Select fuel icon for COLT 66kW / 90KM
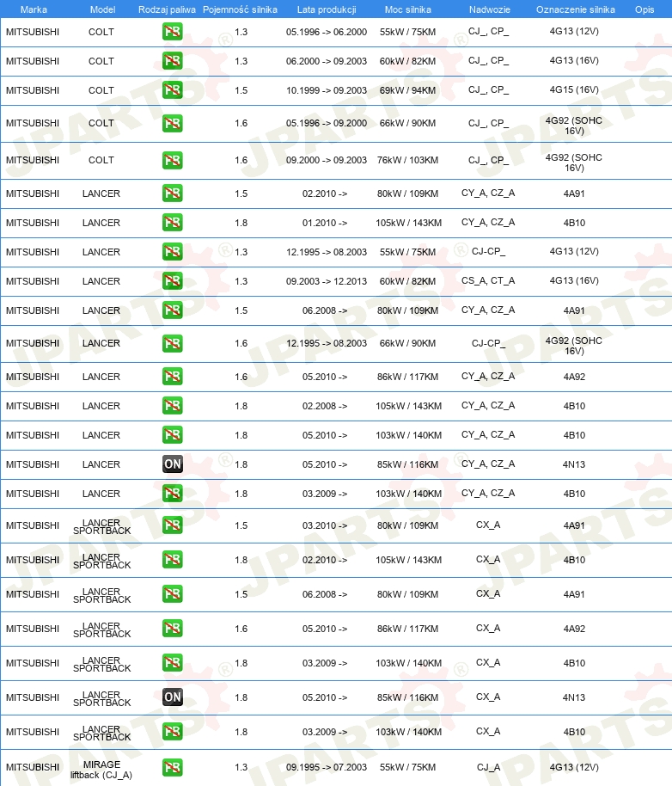672x786 pixels. click(172, 123)
